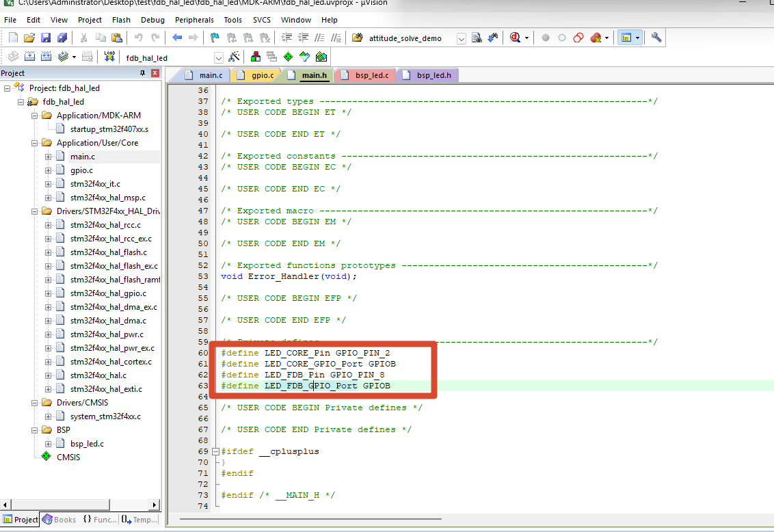Viewport: 774px width, 532px height.
Task: Click the Save All icon
Action: pos(62,38)
